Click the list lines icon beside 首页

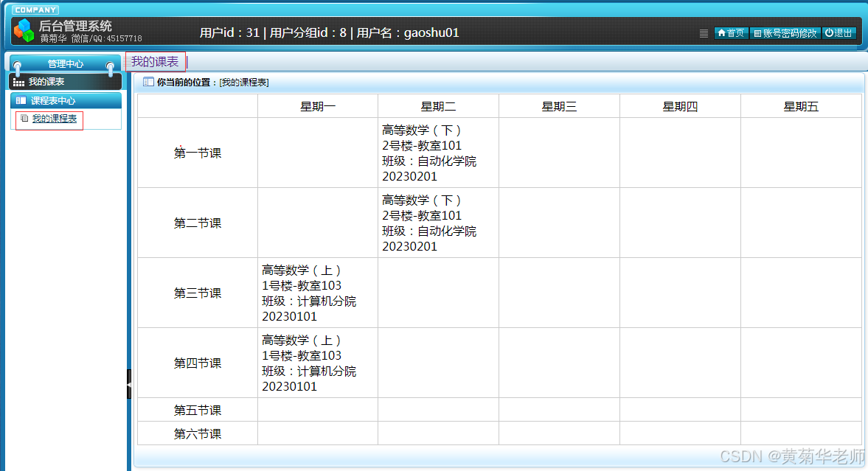704,33
